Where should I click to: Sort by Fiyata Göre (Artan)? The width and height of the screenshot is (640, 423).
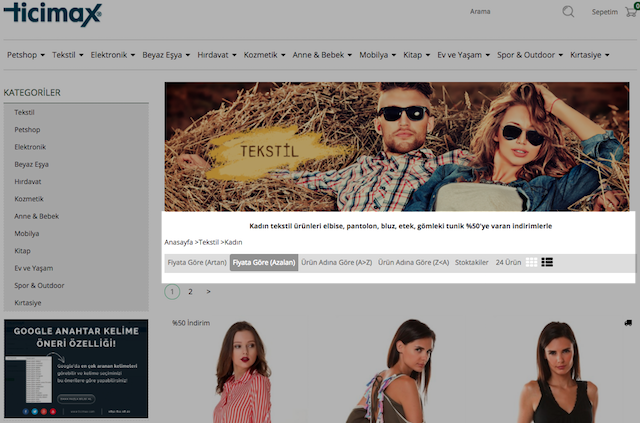(x=197, y=262)
